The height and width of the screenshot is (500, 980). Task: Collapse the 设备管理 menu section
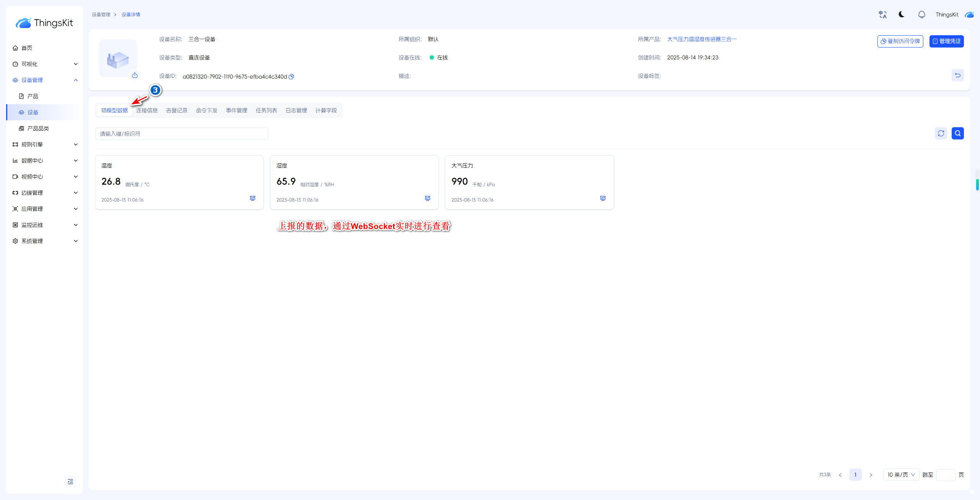point(76,80)
